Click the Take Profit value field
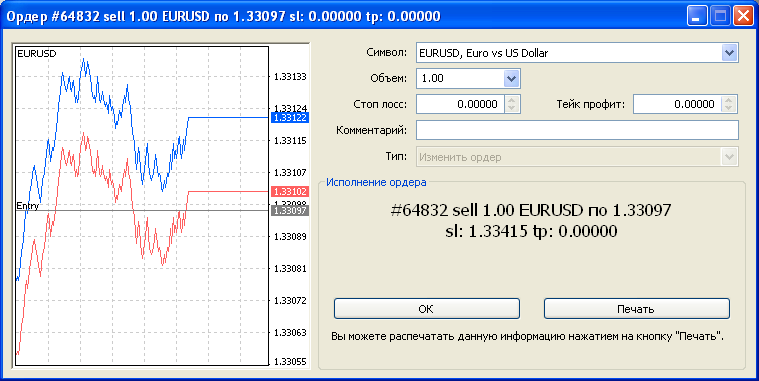759x381 pixels. click(677, 104)
